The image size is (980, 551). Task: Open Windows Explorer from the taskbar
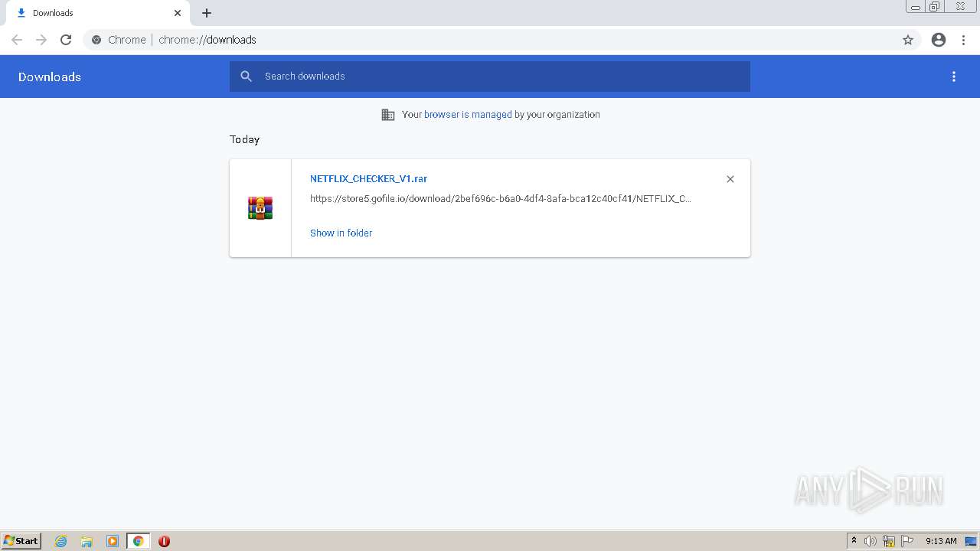point(87,541)
